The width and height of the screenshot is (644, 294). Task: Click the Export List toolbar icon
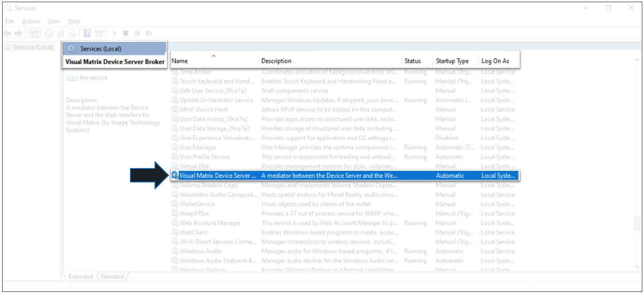click(x=72, y=33)
